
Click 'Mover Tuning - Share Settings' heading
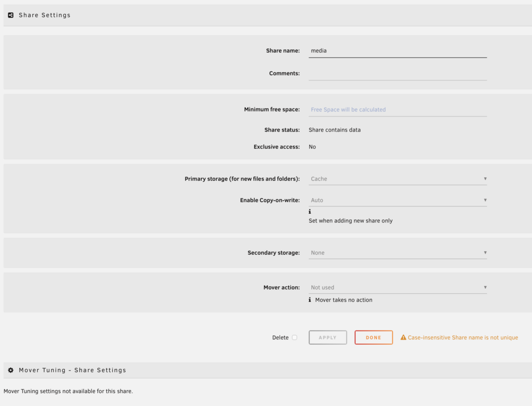pyautogui.click(x=72, y=370)
